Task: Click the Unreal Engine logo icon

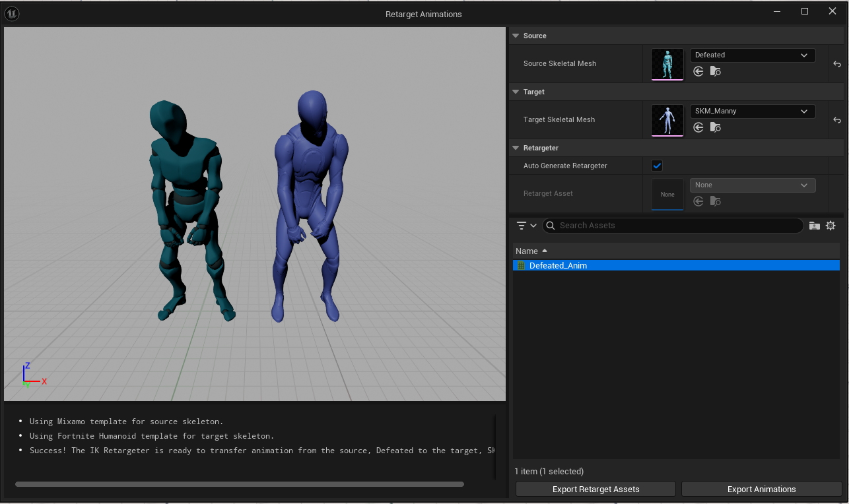Action: [12, 14]
